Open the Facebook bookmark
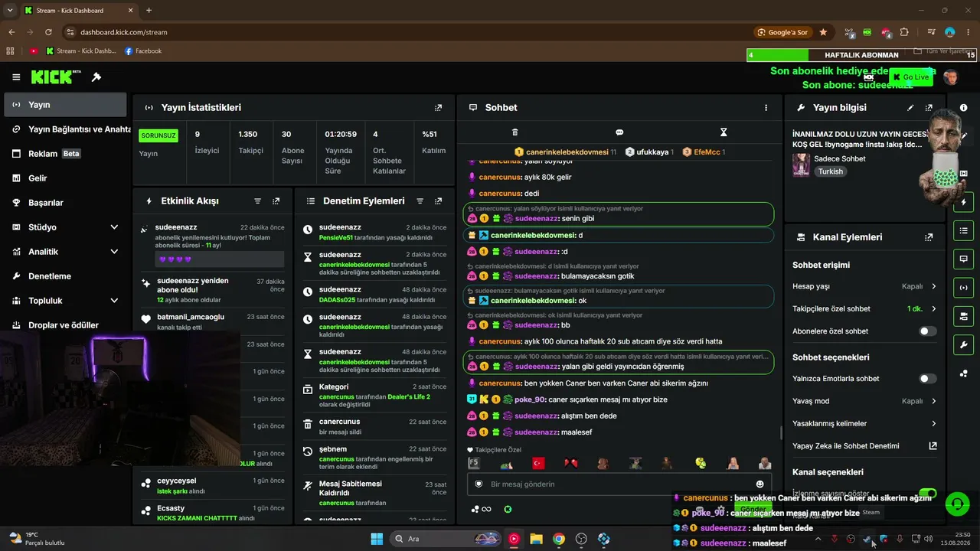The height and width of the screenshot is (551, 980). (143, 51)
